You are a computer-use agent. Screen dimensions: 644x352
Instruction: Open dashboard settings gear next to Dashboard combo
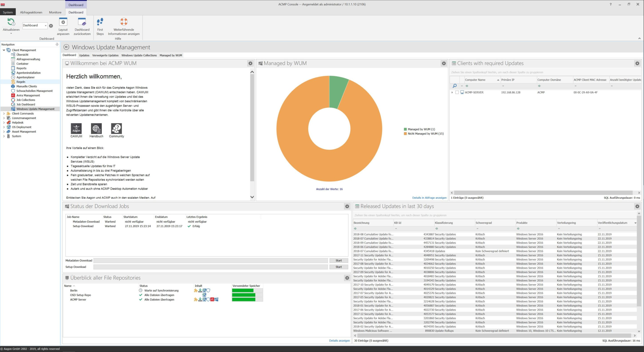click(x=51, y=26)
